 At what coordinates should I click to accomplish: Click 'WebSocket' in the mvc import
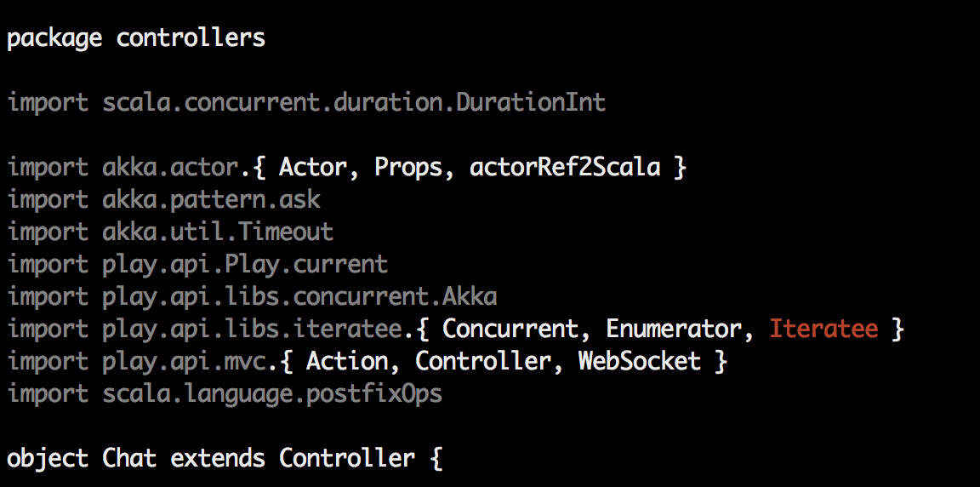pos(640,361)
